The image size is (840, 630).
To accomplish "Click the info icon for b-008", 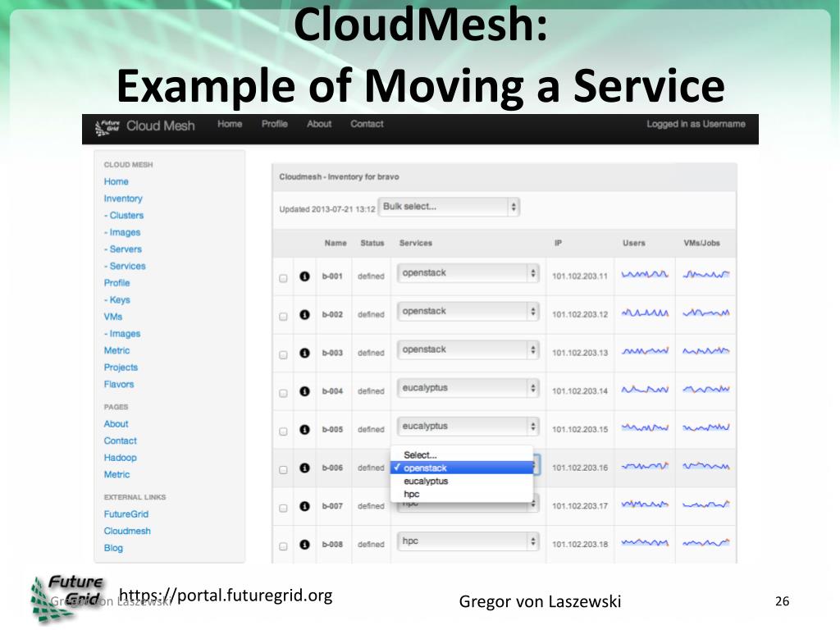I will coord(304,545).
